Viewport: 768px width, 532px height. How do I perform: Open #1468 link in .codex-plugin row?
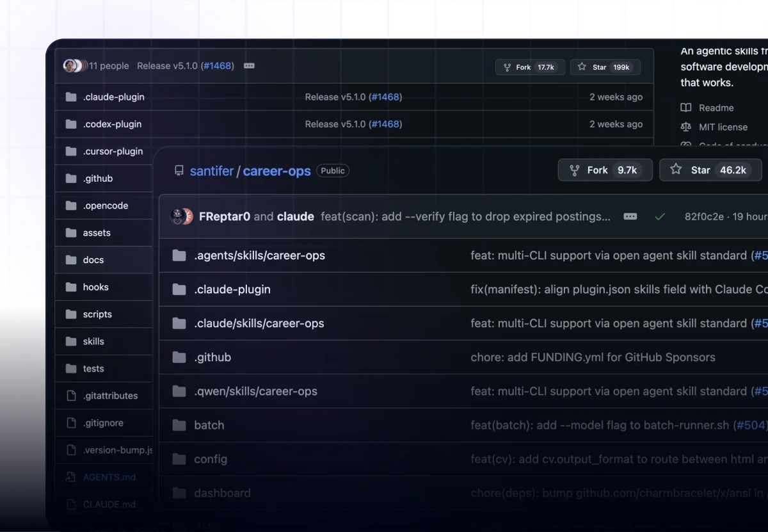coord(385,124)
